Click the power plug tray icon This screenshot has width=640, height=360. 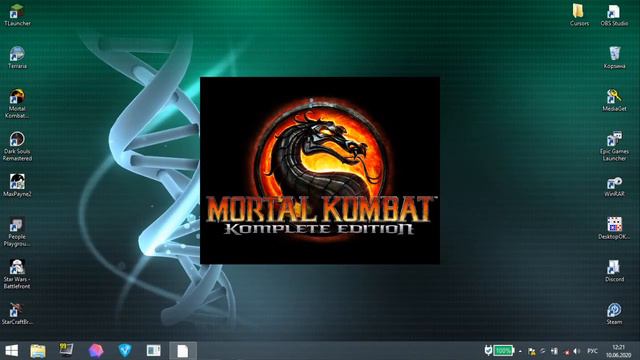(x=488, y=351)
